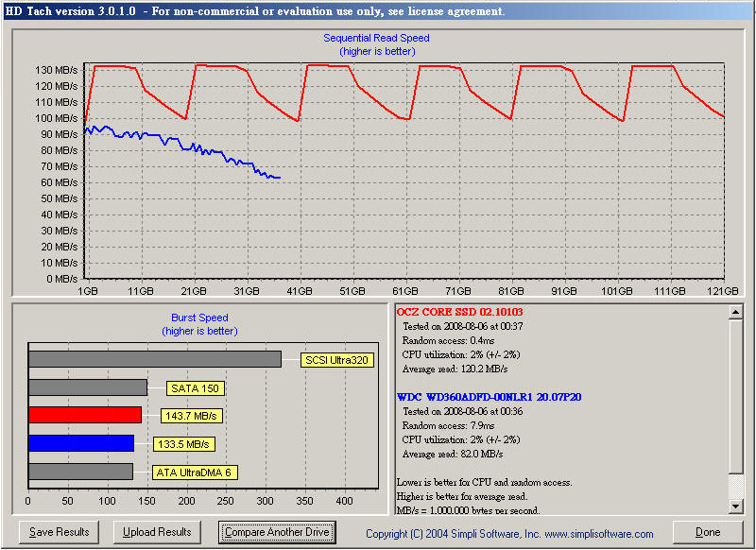This screenshot has height=550, width=756.
Task: Click the Burst Speed chart title
Action: coord(199,318)
